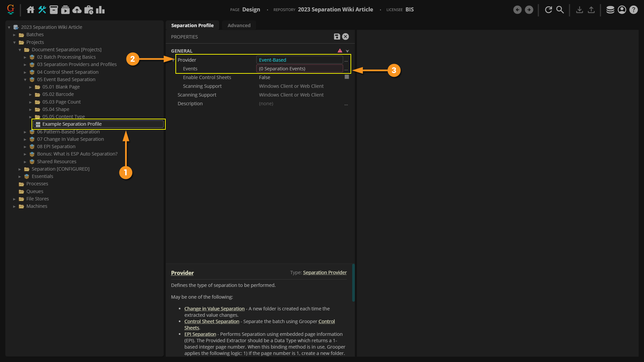Click the Events ellipsis button
Image resolution: width=644 pixels, height=362 pixels.
pos(346,69)
